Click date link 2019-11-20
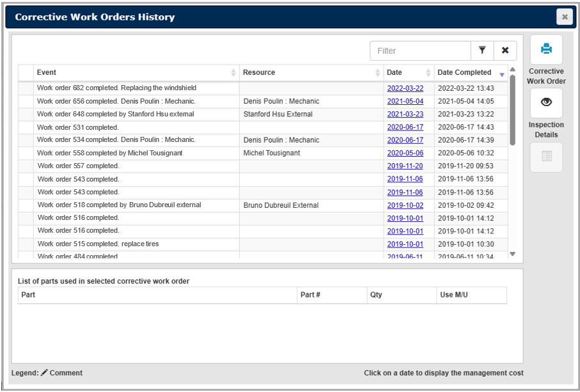The width and height of the screenshot is (580, 392). pyautogui.click(x=405, y=166)
